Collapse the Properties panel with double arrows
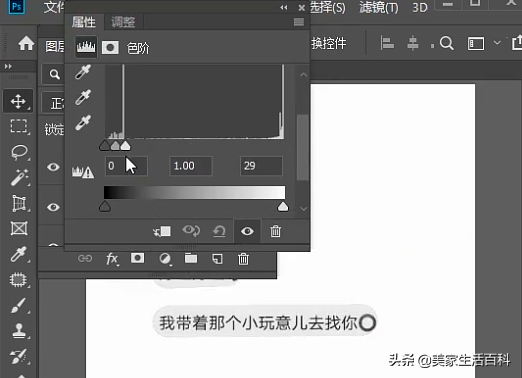This screenshot has width=522, height=378. point(284,8)
